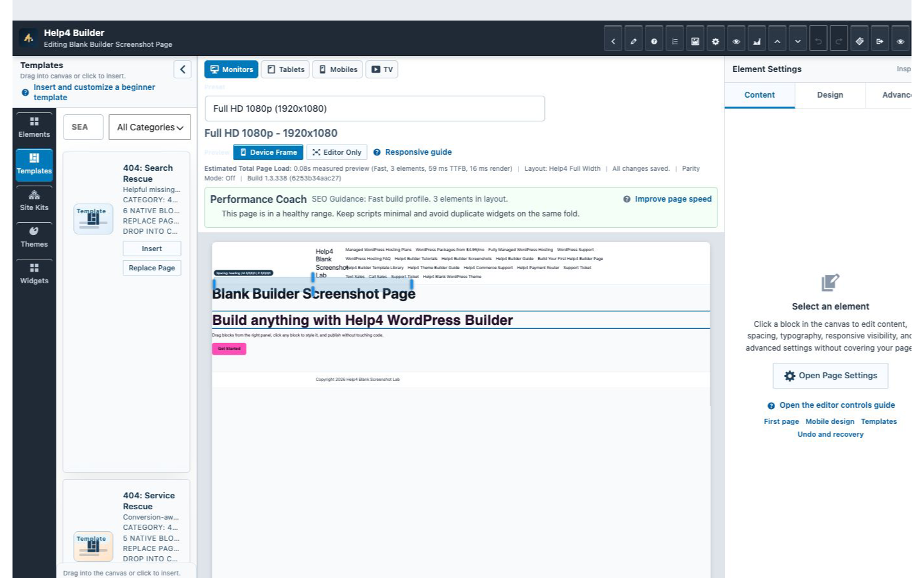The image size is (924, 578).
Task: Click the Help4 Blank Screenshot Lab site title
Action: pos(330,263)
